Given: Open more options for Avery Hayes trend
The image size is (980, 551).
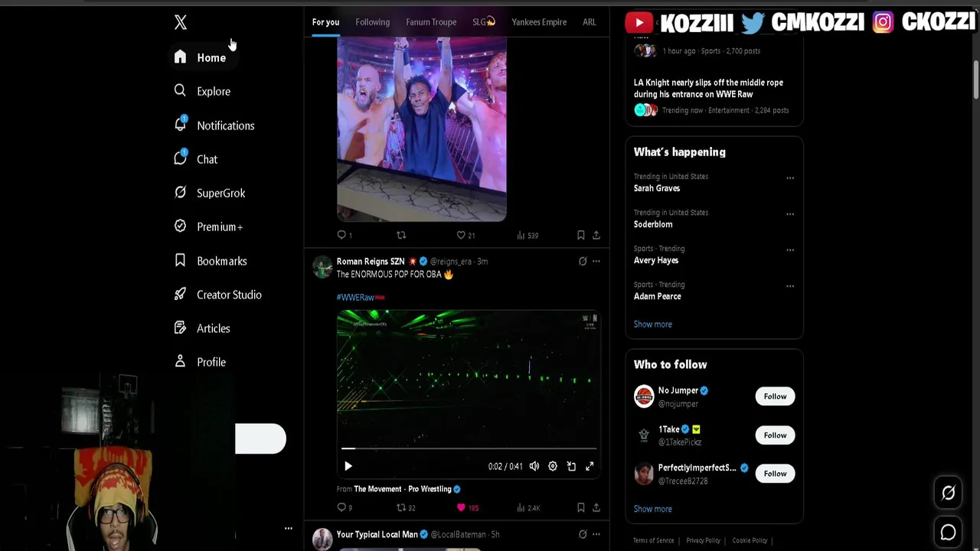Looking at the screenshot, I should click(x=790, y=250).
